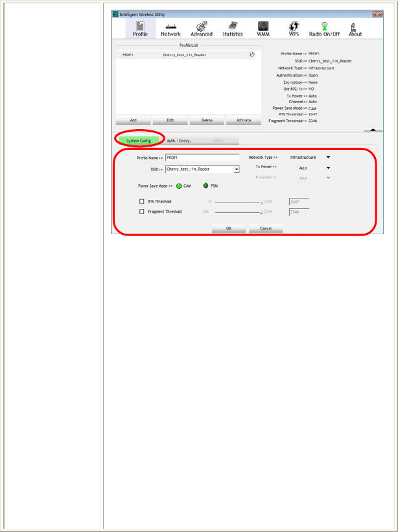Click the Delete profile button
The width and height of the screenshot is (398, 532).
coord(207,120)
